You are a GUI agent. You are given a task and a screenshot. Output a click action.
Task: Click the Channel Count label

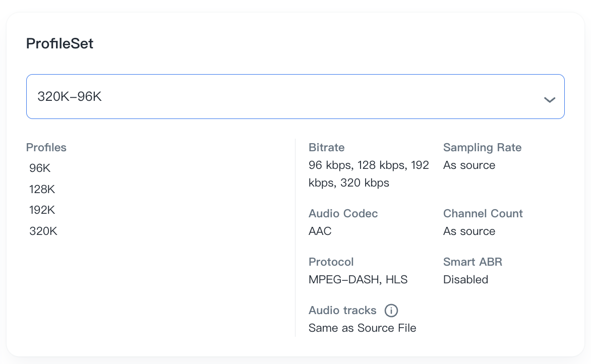click(483, 214)
